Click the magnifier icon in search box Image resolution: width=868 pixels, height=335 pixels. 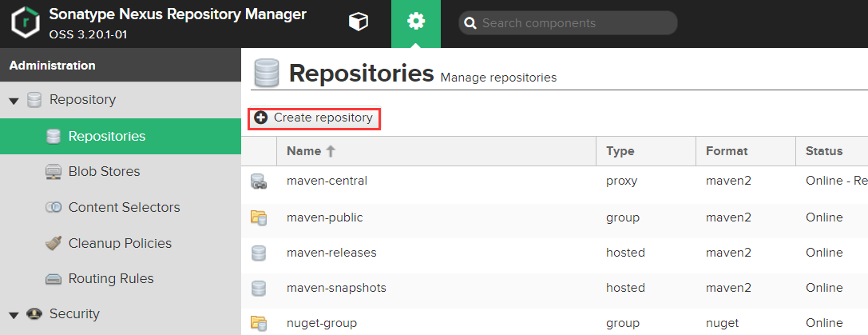pos(470,23)
